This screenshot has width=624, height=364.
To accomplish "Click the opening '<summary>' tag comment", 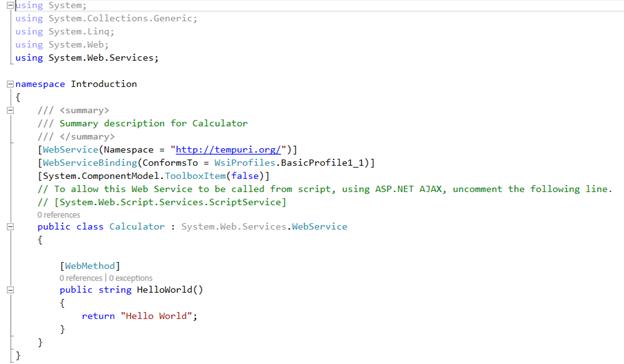I will coord(84,110).
